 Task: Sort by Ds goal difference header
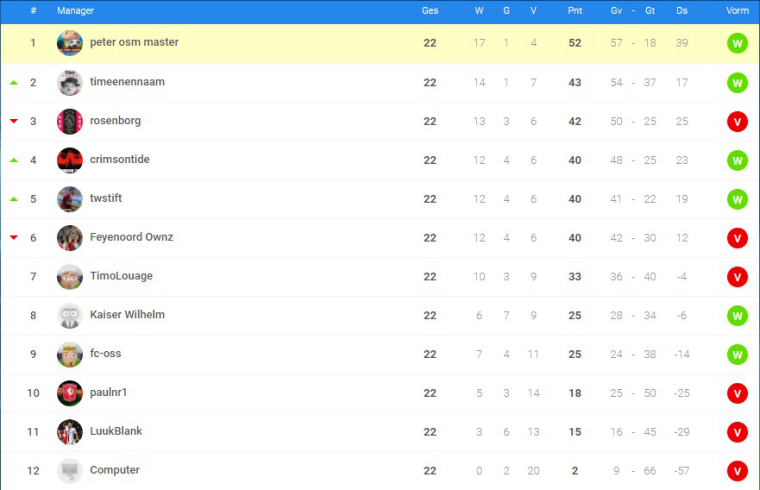tap(681, 11)
